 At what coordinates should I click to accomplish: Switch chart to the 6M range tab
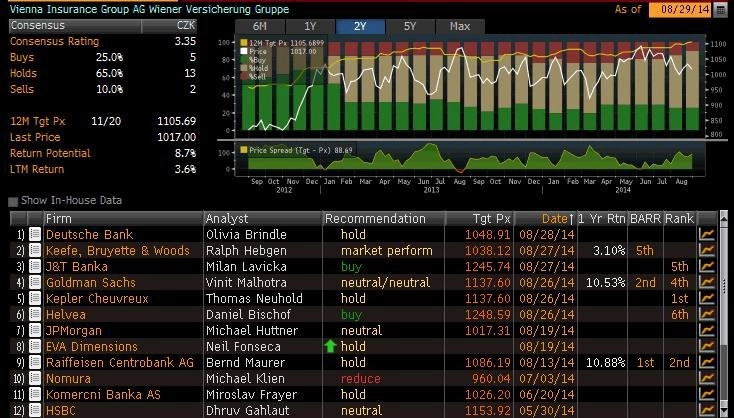point(260,26)
